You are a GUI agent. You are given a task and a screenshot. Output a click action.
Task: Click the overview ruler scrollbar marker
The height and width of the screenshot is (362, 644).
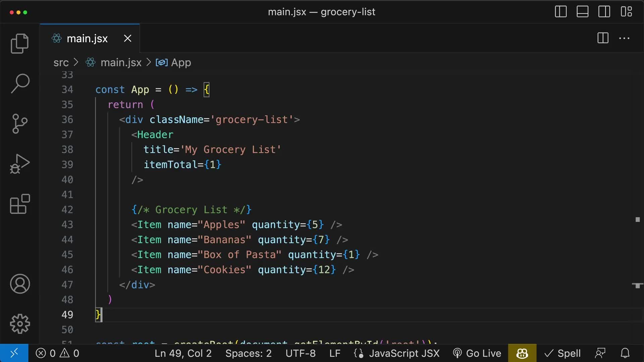click(637, 220)
